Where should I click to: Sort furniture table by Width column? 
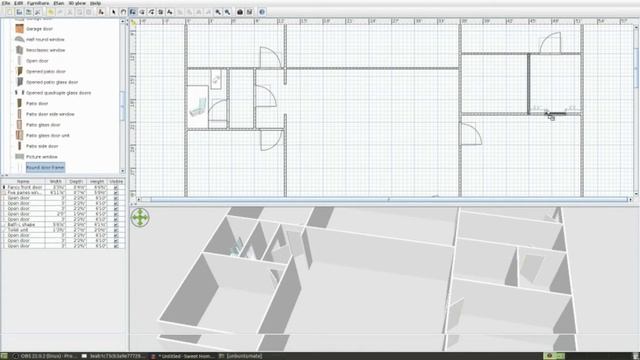tap(56, 182)
